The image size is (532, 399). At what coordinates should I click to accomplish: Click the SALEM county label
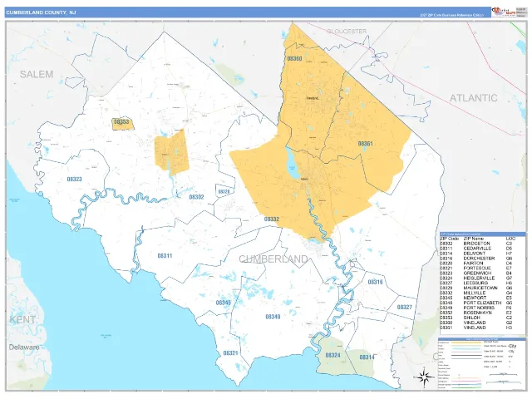(37, 74)
